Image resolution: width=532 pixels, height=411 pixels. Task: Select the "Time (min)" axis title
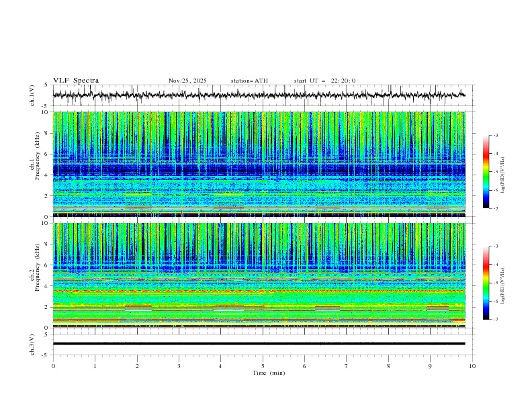click(x=269, y=373)
